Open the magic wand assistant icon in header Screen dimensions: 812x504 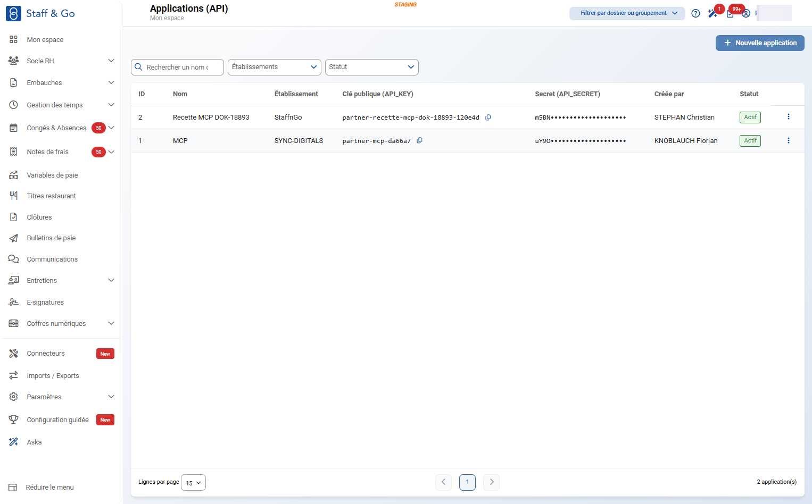[x=712, y=13]
